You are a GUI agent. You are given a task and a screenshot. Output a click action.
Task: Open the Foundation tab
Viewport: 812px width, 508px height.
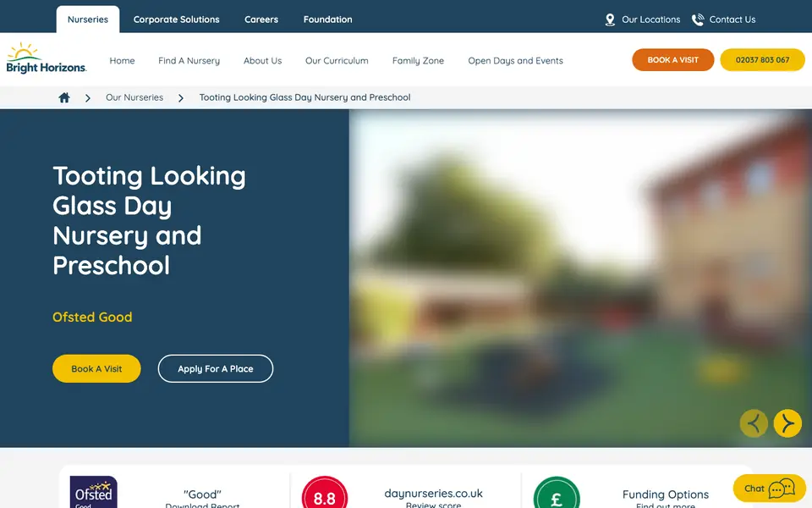coord(328,19)
